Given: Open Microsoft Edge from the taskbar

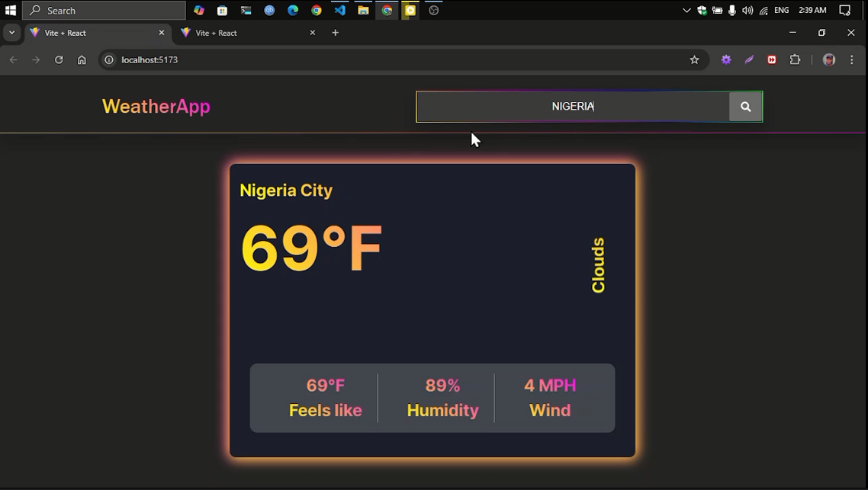Looking at the screenshot, I should (x=293, y=10).
